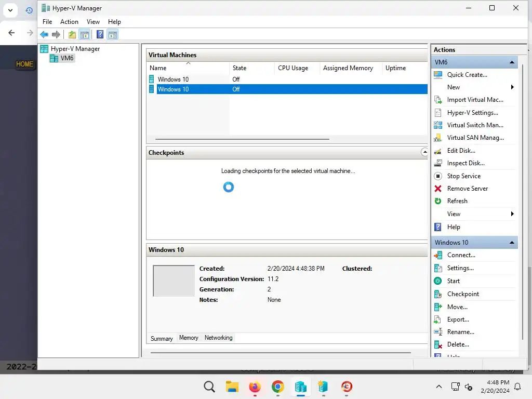Collapse the Checkpoints pane chevron
The image size is (532, 399).
424,152
